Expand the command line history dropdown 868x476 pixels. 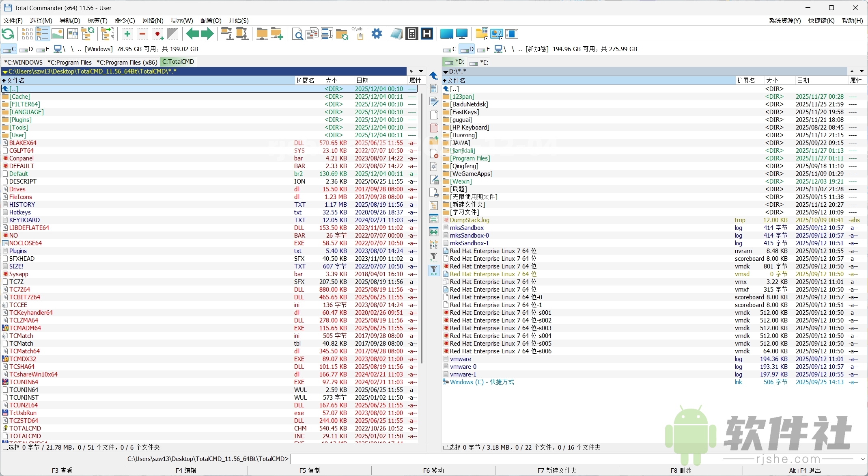point(862,459)
